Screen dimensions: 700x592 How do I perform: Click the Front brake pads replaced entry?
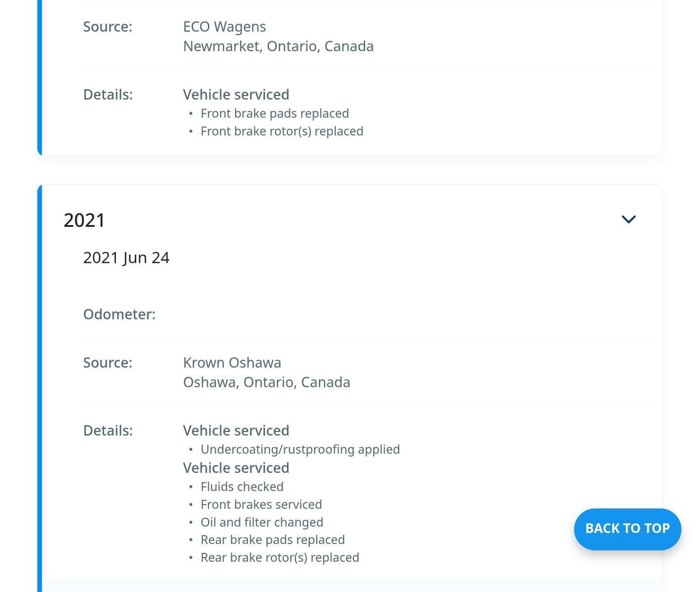pyautogui.click(x=274, y=113)
